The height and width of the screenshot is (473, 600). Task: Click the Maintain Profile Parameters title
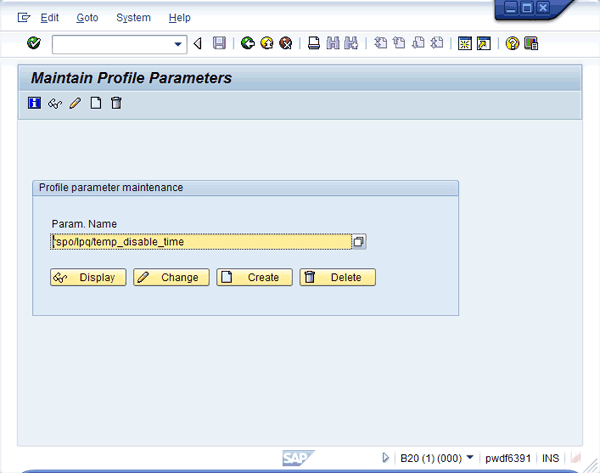pyautogui.click(x=131, y=78)
